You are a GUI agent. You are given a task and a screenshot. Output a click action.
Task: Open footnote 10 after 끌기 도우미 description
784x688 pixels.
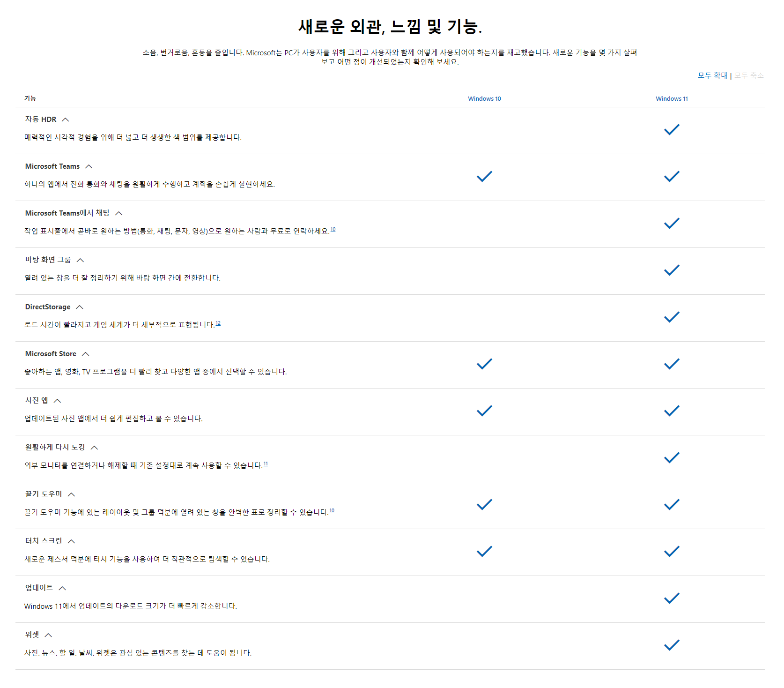332,511
